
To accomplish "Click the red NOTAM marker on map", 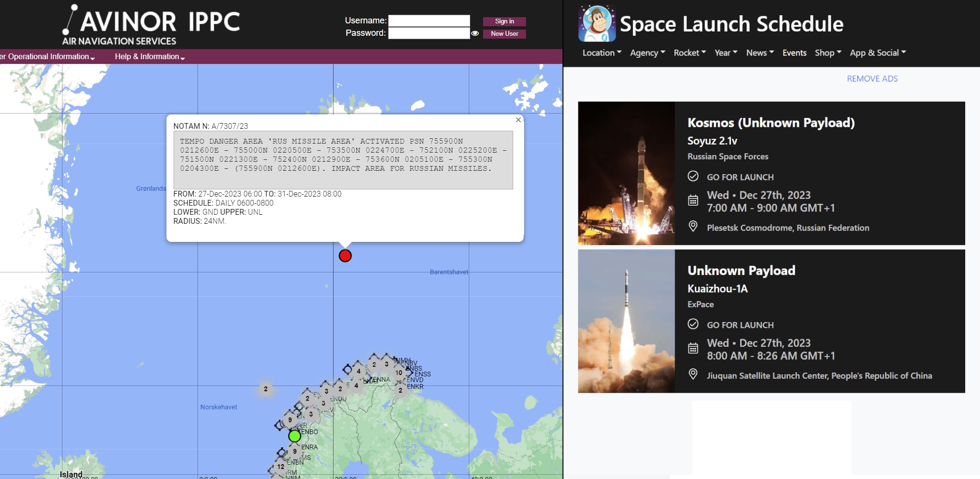I will pos(345,256).
